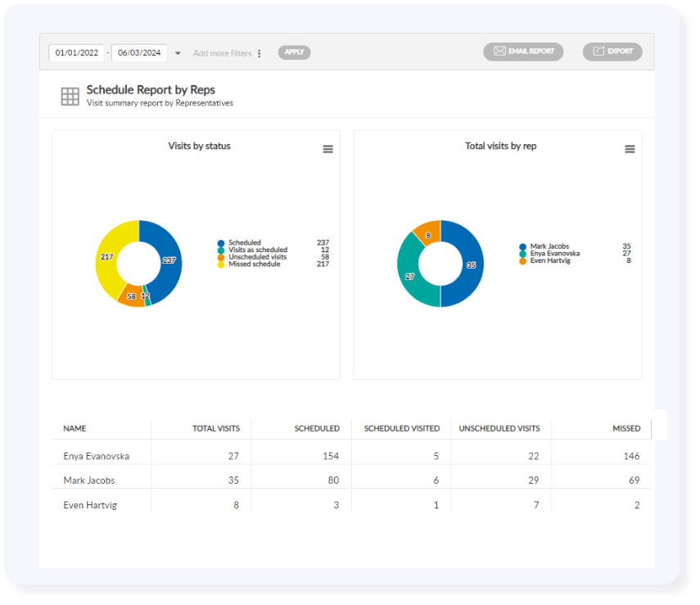This screenshot has width=700, height=605.
Task: Open the kebab menu next to Add more filters
Action: (x=259, y=52)
